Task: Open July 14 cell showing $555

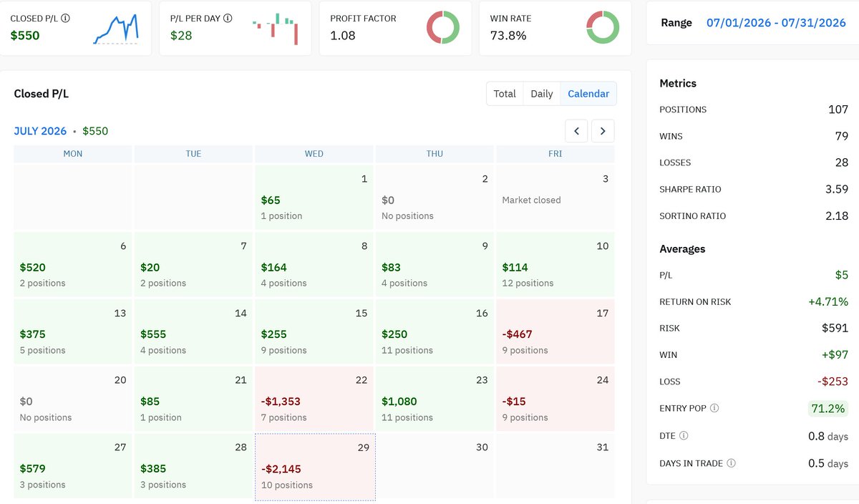Action: (x=193, y=331)
